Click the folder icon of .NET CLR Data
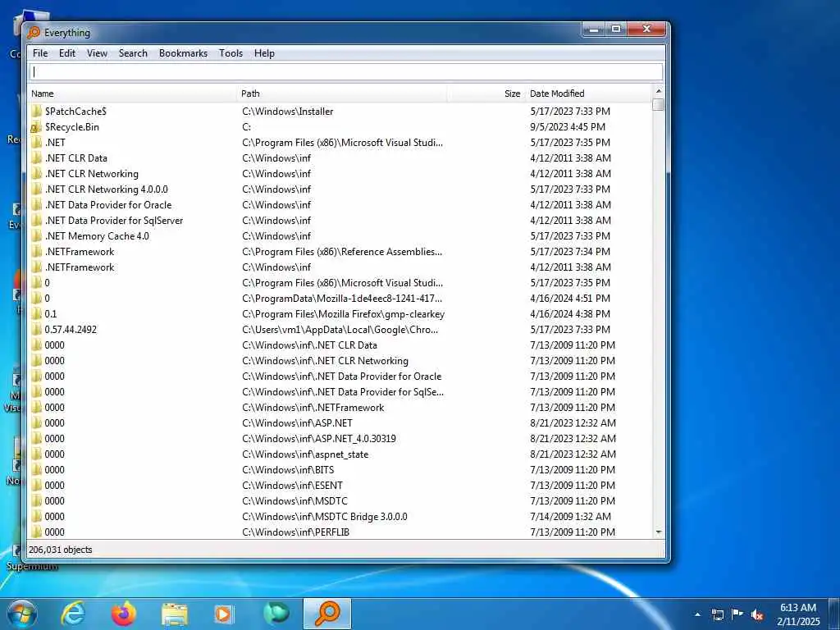Viewport: 840px width, 630px height. pyautogui.click(x=36, y=158)
